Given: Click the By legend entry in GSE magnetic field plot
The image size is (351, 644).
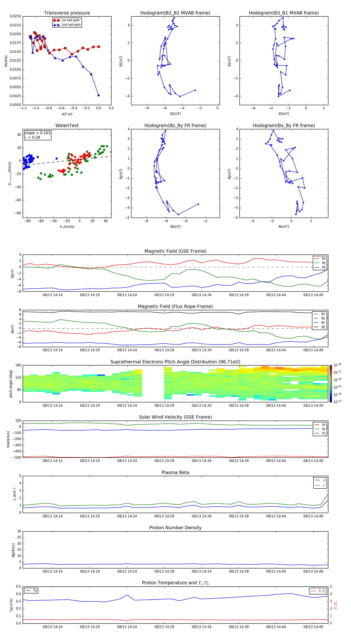Looking at the screenshot, I should (x=320, y=263).
